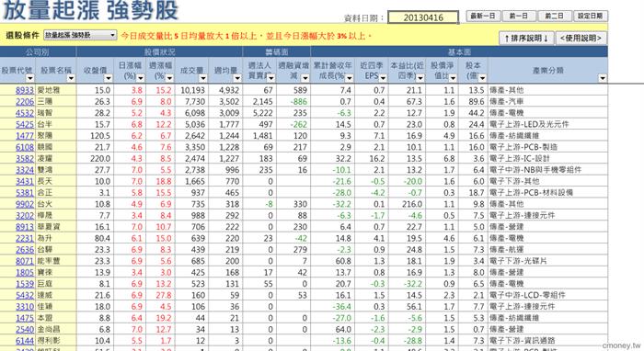
Task: Select the 籌碼面 group header
Action: click(276, 51)
